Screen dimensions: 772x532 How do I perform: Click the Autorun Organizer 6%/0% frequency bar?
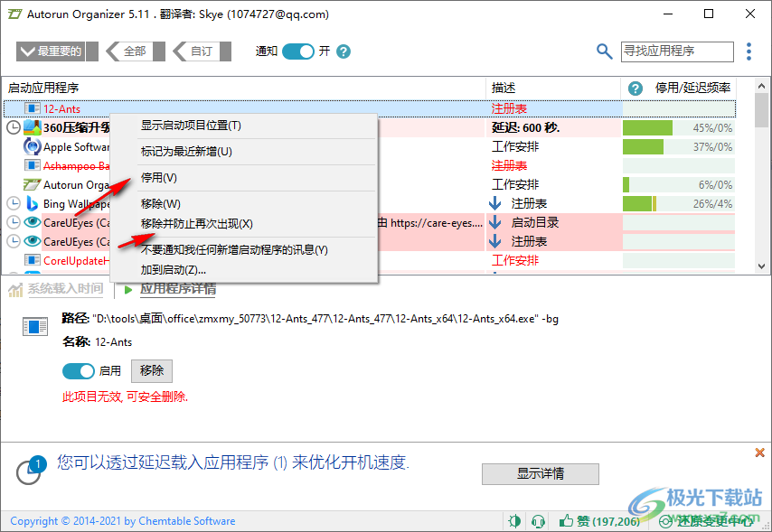point(679,184)
